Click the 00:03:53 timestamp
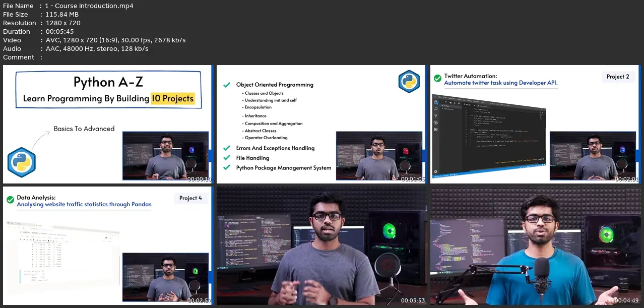 click(x=413, y=300)
